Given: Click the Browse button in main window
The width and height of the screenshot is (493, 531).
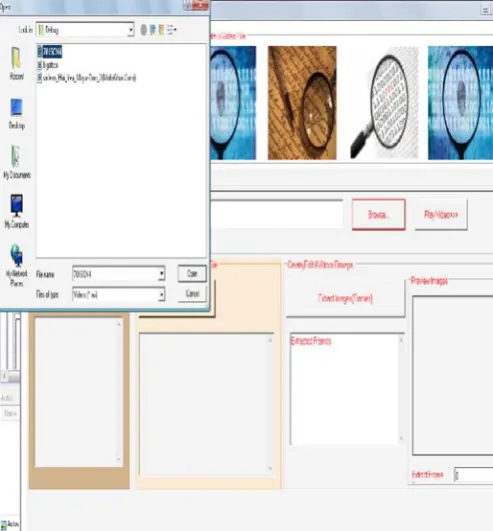Looking at the screenshot, I should click(x=379, y=214).
